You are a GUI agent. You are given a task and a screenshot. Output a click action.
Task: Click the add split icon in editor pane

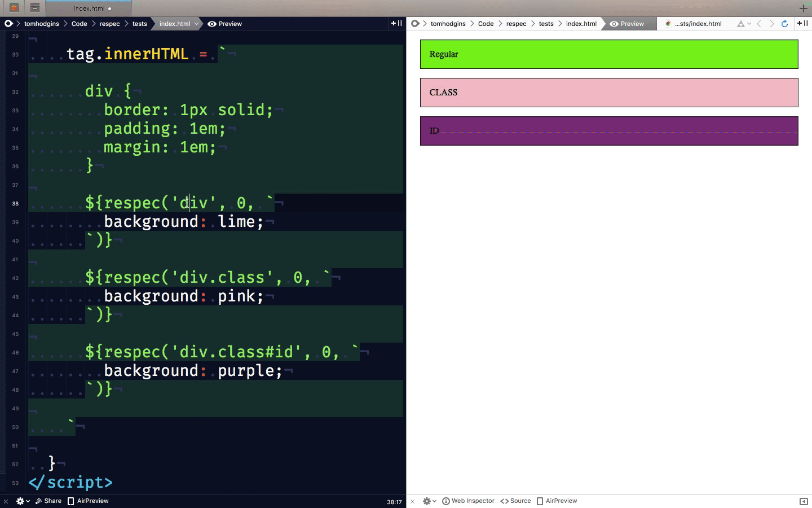[397, 24]
